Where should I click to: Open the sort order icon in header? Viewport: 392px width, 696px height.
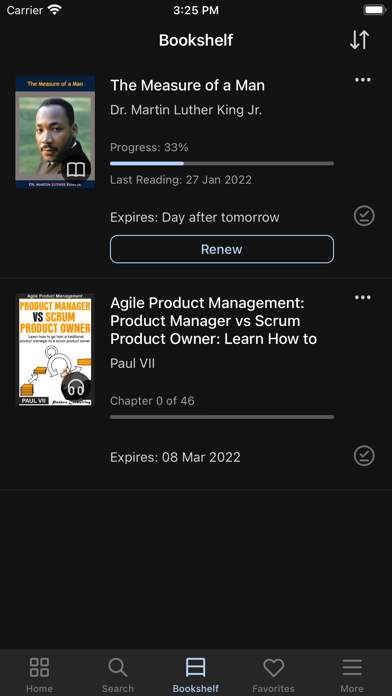point(359,40)
